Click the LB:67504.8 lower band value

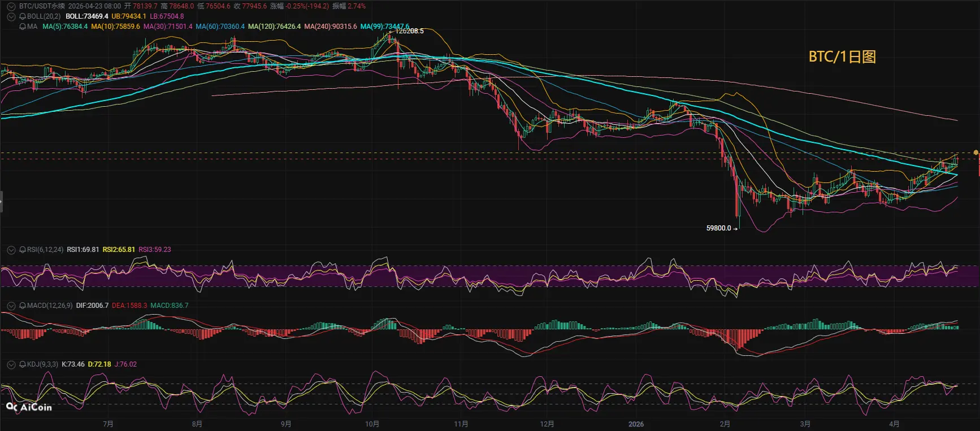[167, 16]
